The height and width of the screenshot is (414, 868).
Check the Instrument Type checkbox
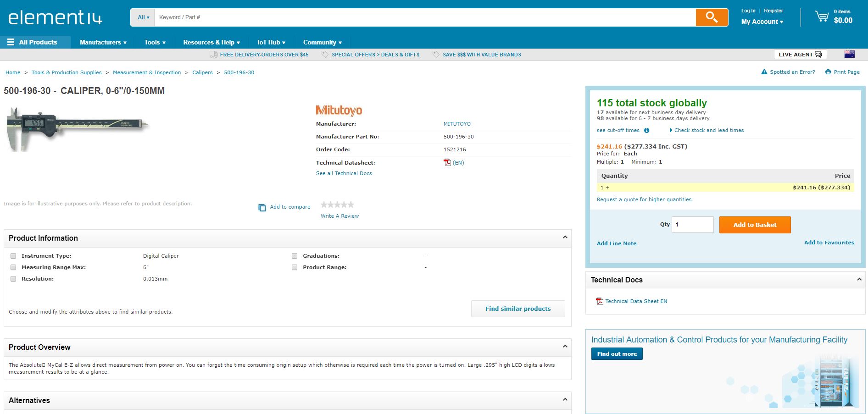tap(13, 256)
